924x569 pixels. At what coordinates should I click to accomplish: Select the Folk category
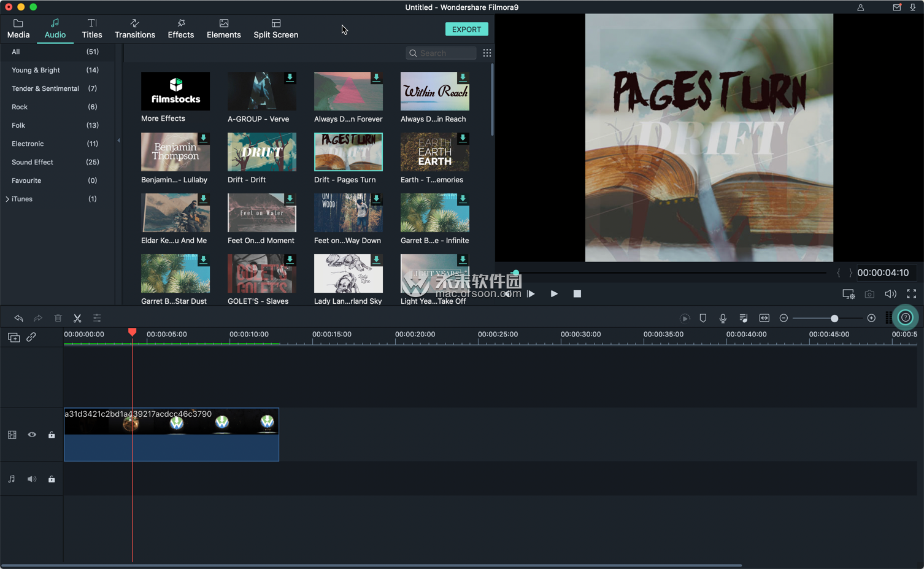click(58, 125)
